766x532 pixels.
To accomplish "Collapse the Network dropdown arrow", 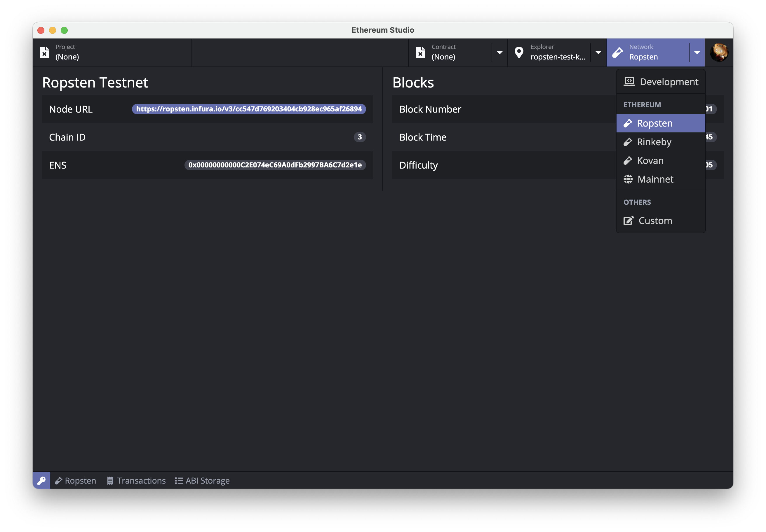I will point(697,52).
